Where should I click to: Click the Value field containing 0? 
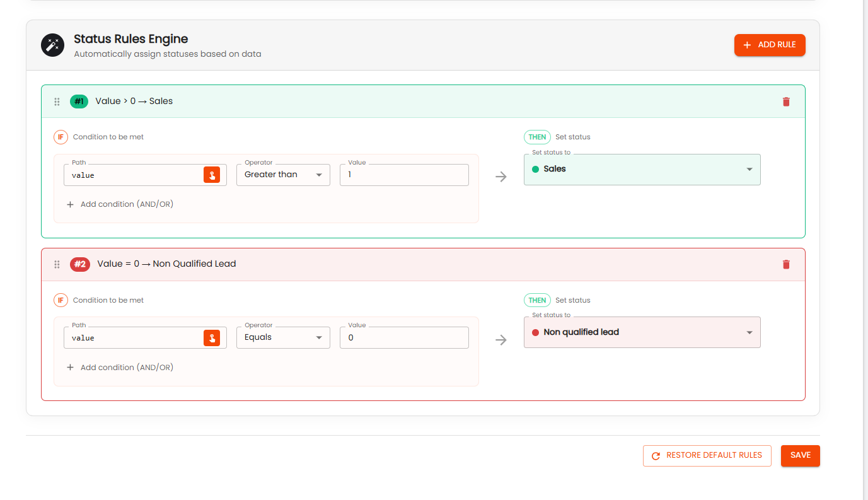(x=403, y=338)
